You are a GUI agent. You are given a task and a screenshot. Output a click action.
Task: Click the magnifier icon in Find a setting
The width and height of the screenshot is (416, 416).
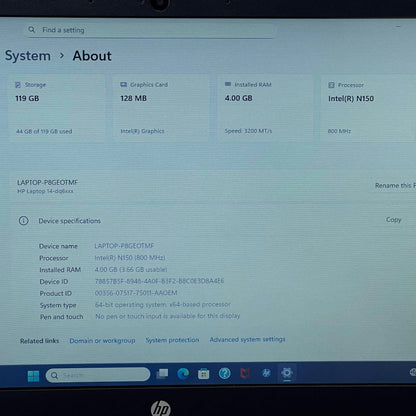(x=32, y=30)
